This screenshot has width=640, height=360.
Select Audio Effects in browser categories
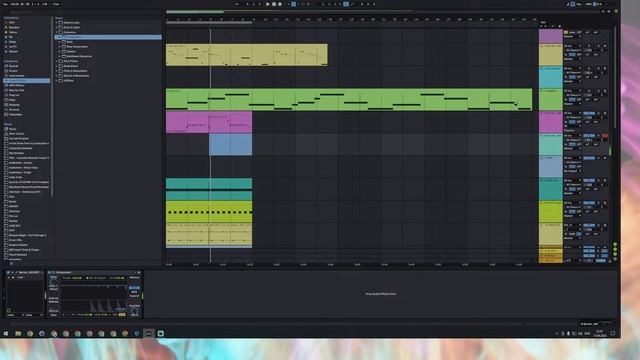[27, 81]
